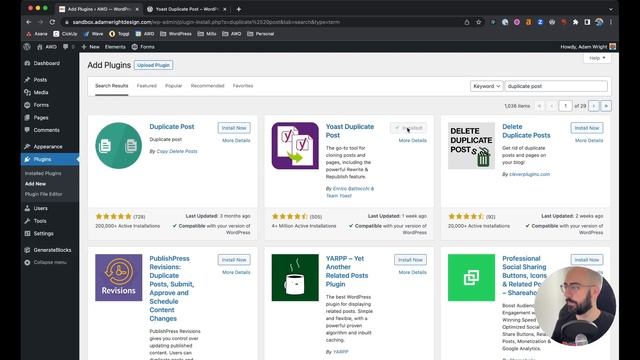Go back in the browser
The height and width of the screenshot is (360, 640).
pyautogui.click(x=29, y=22)
